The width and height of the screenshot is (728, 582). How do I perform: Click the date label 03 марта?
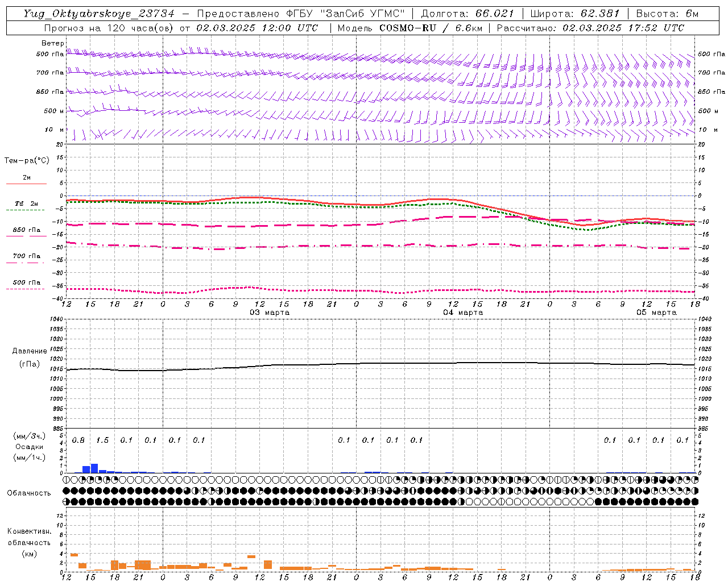coord(270,313)
